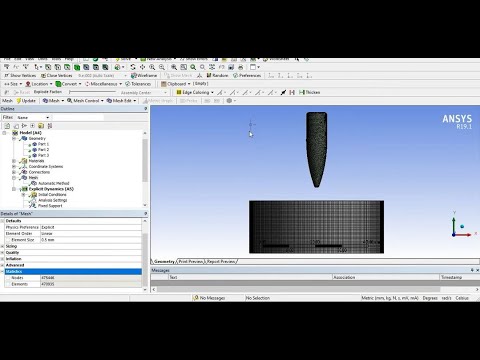This screenshot has height=360, width=480.
Task: Switch to the Geometry view tab
Action: (x=164, y=261)
